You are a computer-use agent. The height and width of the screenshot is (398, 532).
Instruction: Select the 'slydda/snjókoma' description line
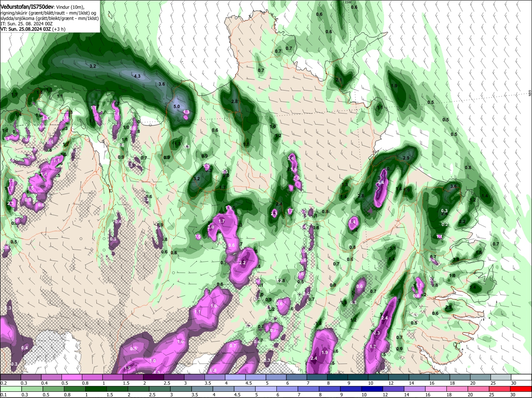(x=49, y=18)
